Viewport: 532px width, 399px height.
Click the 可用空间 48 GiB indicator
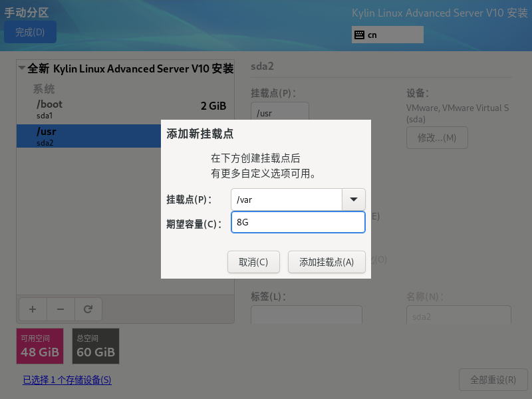[x=40, y=346]
